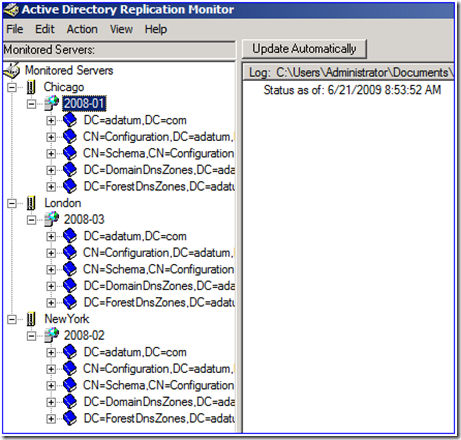Viewport: 461px width, 440px height.
Task: Select DC=ForestDnsZones text under 2008-03
Action: (159, 302)
